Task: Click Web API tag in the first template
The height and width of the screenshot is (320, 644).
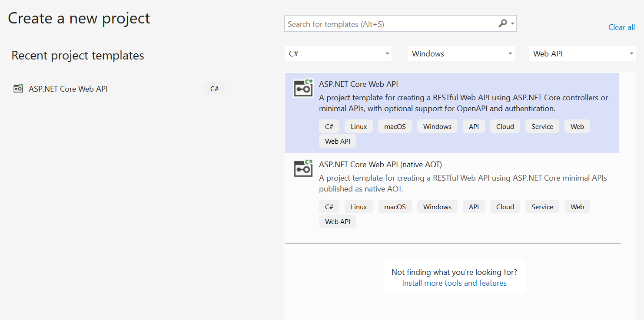Action: [338, 141]
